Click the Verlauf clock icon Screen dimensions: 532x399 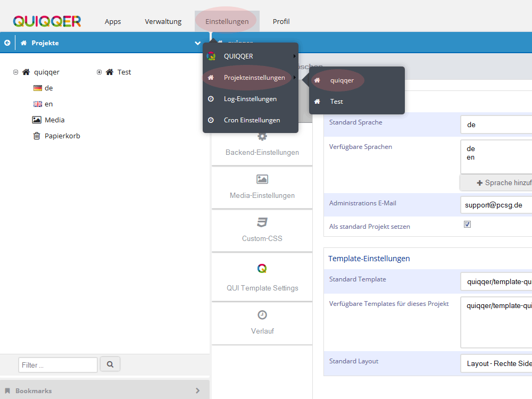[x=262, y=315]
